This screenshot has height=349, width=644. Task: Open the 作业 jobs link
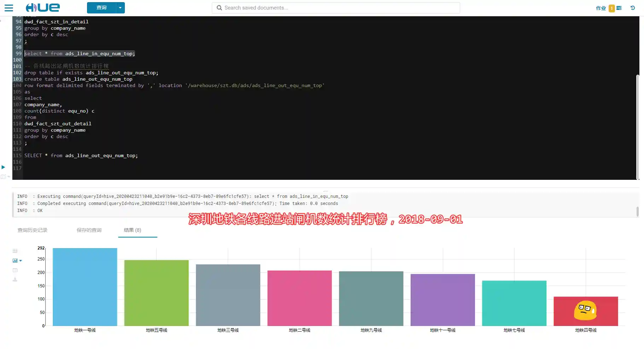(601, 8)
